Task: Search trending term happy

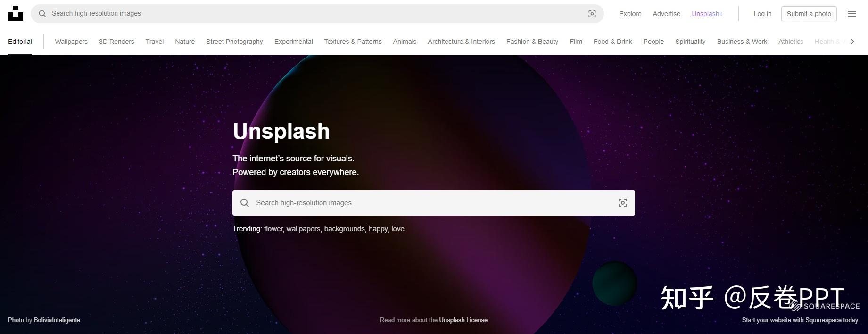Action: click(x=378, y=229)
